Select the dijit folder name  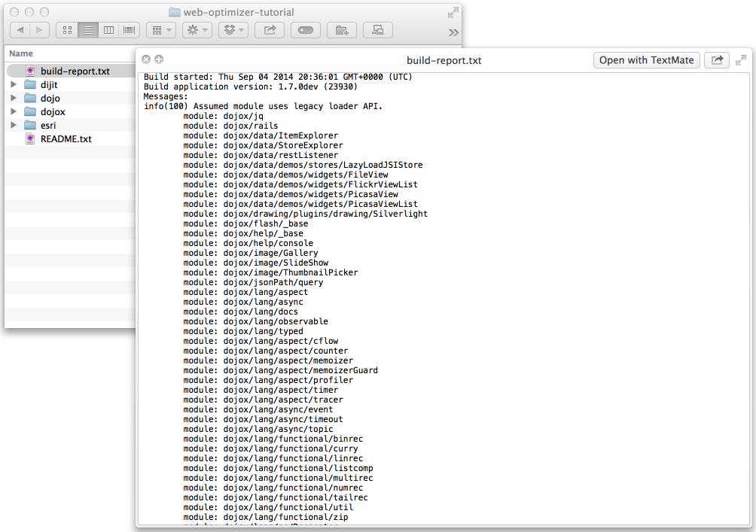49,85
